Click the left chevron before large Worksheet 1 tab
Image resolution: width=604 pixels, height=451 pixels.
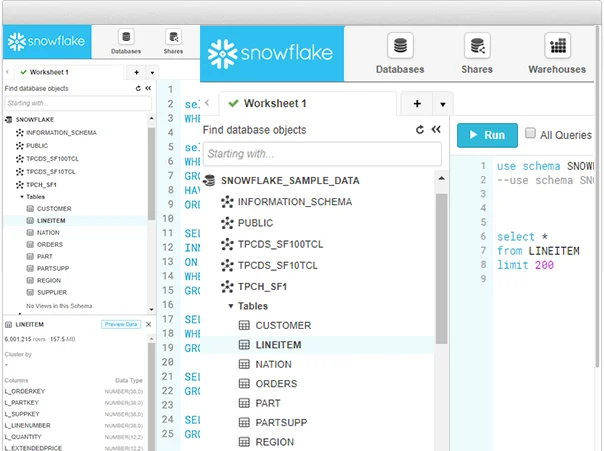[207, 103]
